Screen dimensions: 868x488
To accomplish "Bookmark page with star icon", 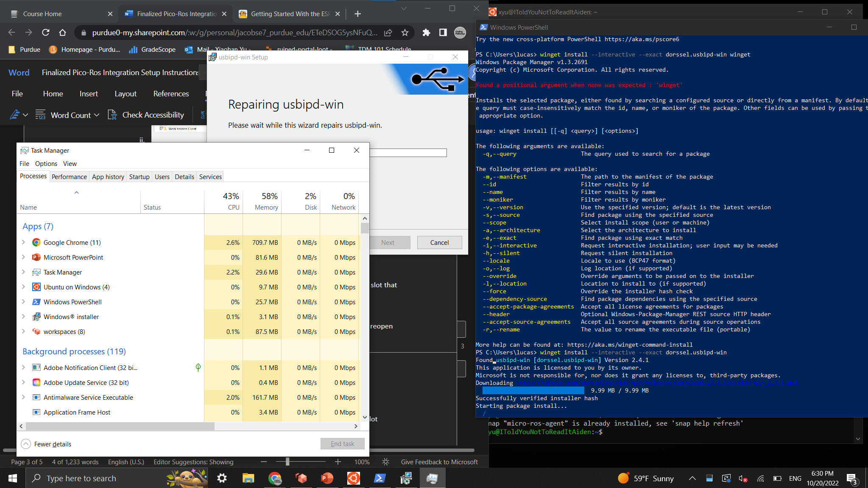I will click(405, 33).
